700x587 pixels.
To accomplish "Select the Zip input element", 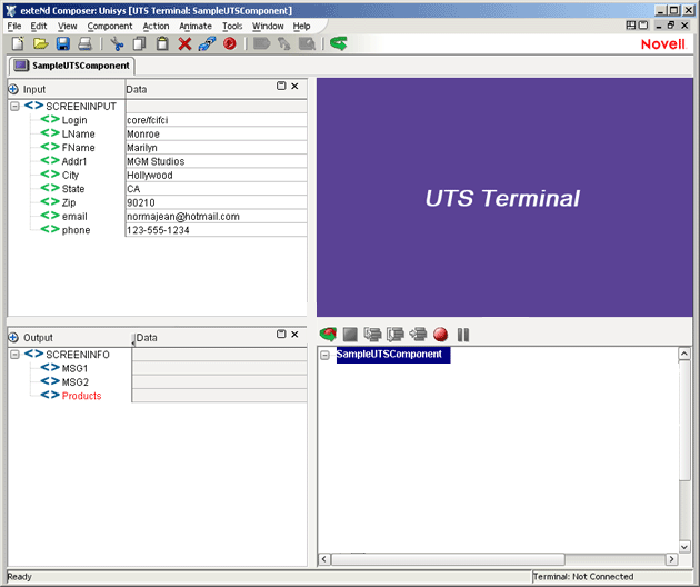I will [69, 203].
